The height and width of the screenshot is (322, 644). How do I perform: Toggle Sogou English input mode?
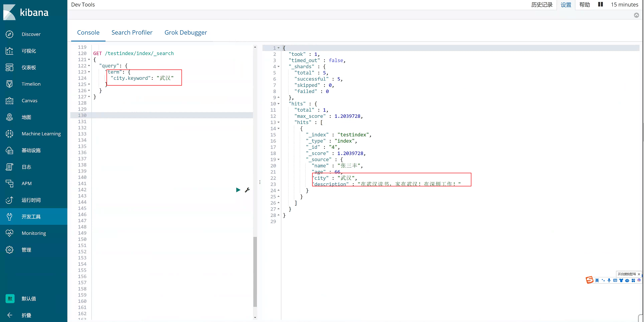[597, 280]
